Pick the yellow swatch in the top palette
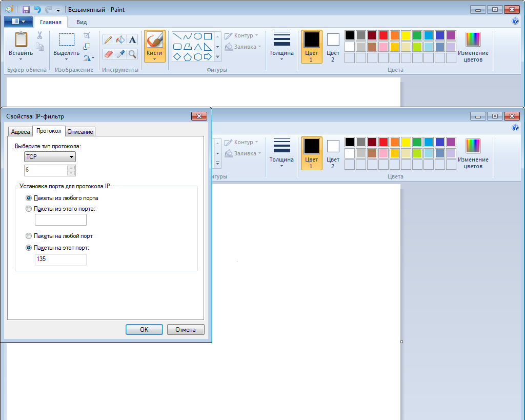525x420 pixels. 406,35
